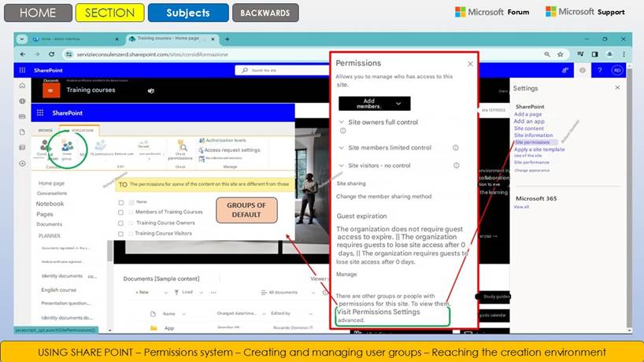Screen dimensions: 644x362
Task: Toggle the select-all checkbox beside Name header
Action: [120, 202]
